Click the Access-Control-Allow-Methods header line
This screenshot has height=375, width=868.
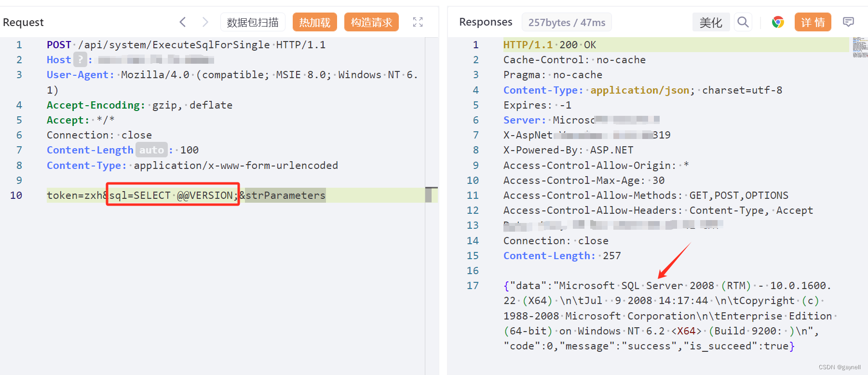pos(646,195)
